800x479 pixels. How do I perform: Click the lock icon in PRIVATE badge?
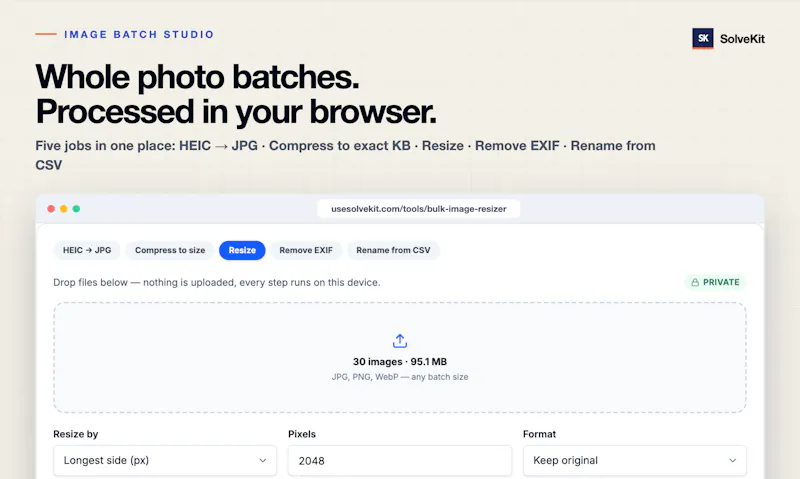coord(695,282)
